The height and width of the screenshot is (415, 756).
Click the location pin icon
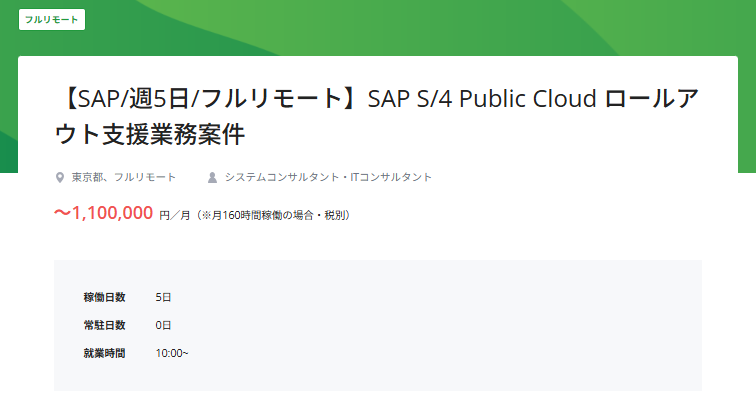[x=60, y=178]
